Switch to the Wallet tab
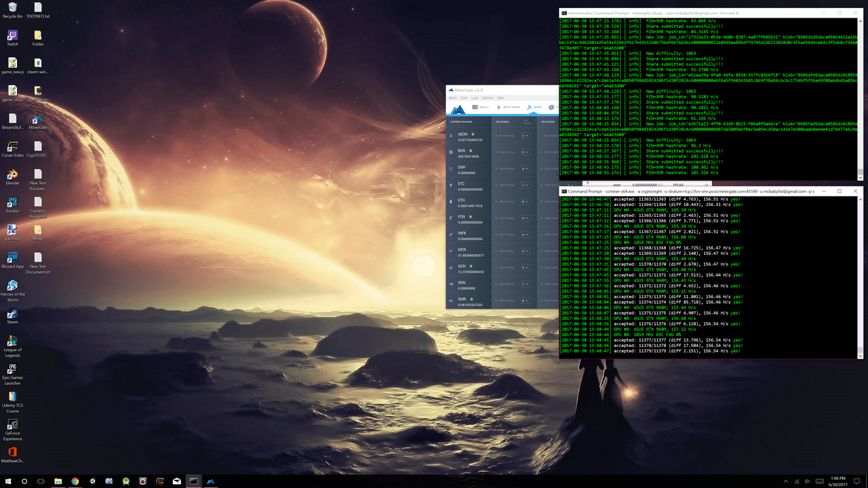This screenshot has height=488, width=868. click(x=481, y=107)
